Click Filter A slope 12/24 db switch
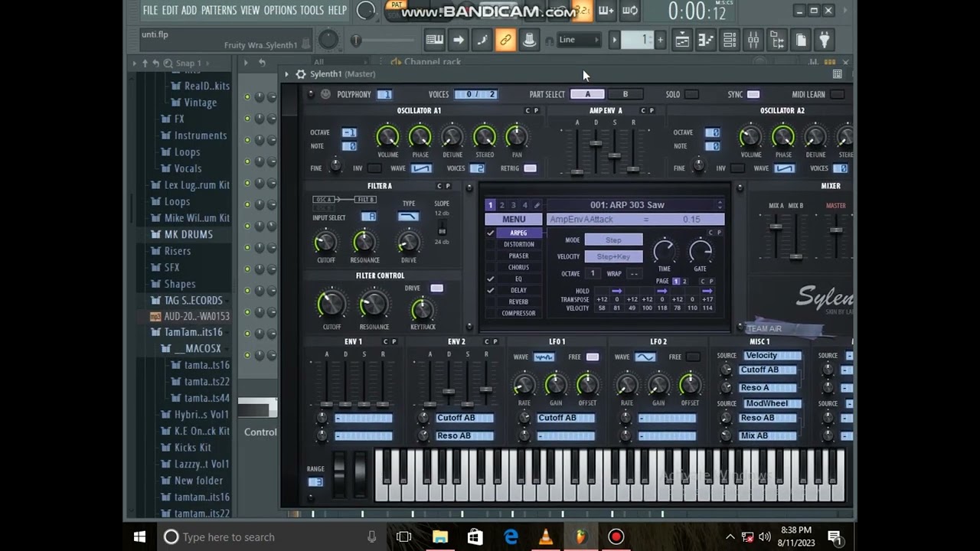Viewport: 980px width, 551px height. point(442,228)
